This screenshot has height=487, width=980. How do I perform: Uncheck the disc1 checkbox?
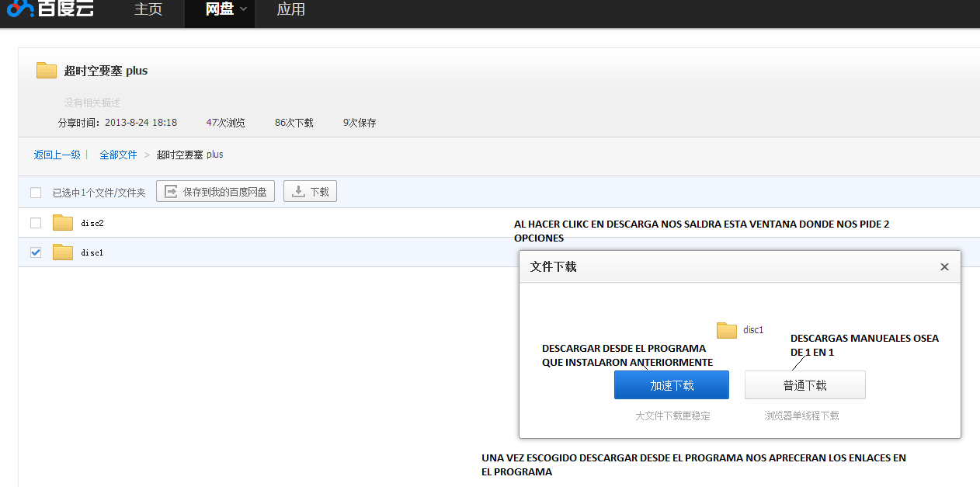(x=36, y=252)
